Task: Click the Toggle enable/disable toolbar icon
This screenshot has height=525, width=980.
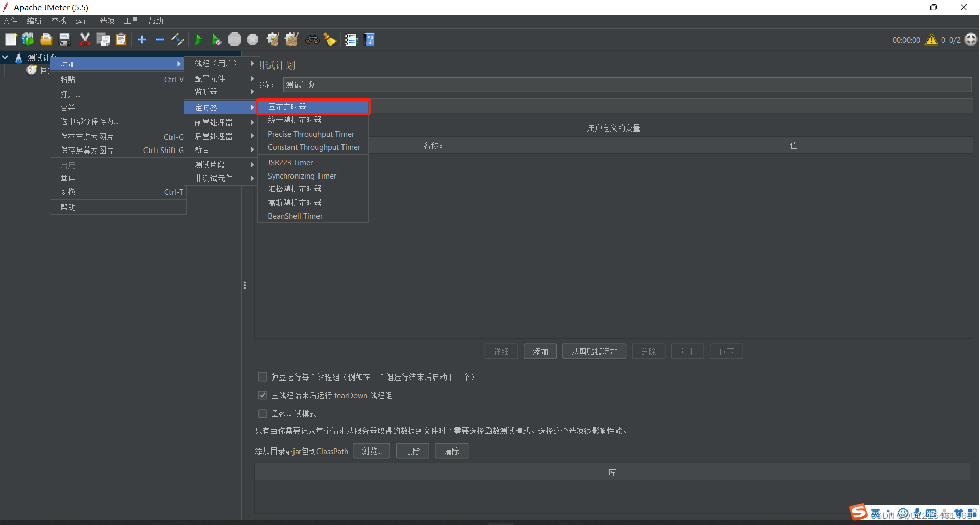Action: coord(178,39)
